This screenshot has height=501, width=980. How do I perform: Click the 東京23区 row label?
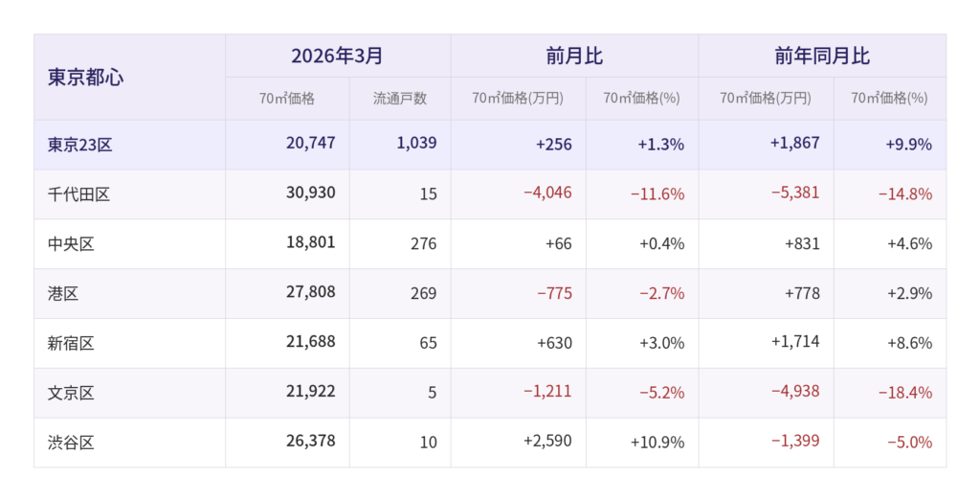click(x=80, y=145)
